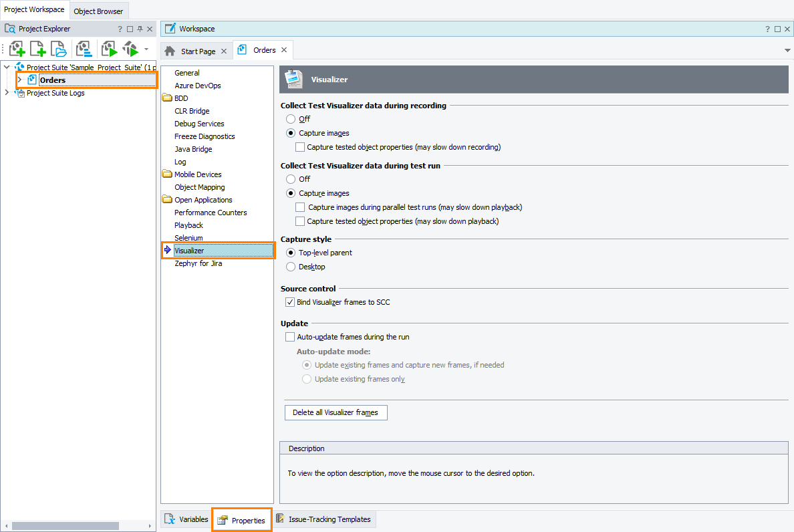
Task: Click the Organize Test Items icon
Action: tap(84, 49)
